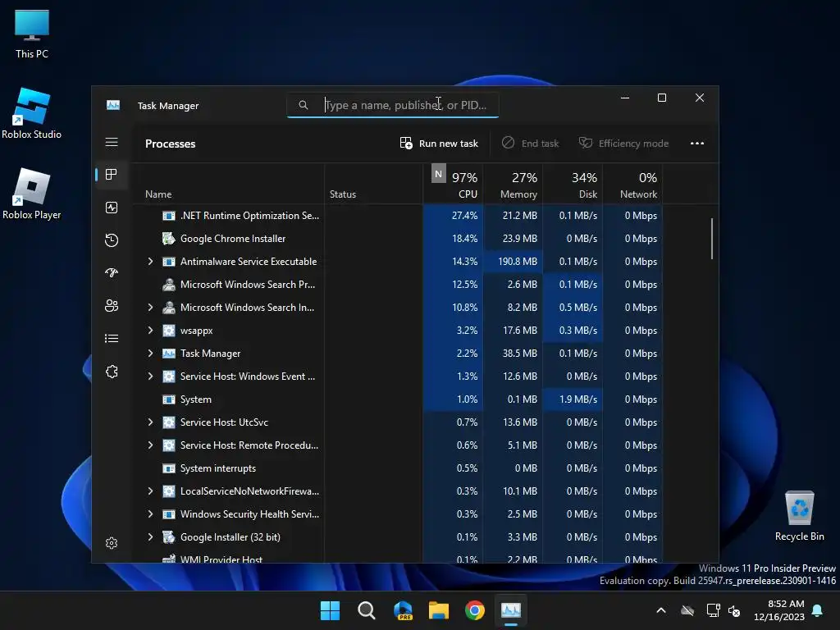This screenshot has height=630, width=840.
Task: Select the Recycle Bin desktop icon
Action: (x=799, y=516)
